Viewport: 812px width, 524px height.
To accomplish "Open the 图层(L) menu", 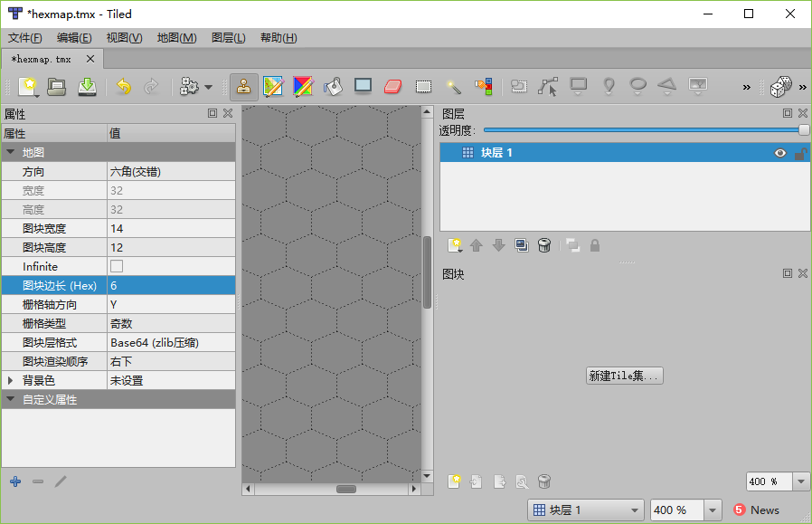I will 229,38.
